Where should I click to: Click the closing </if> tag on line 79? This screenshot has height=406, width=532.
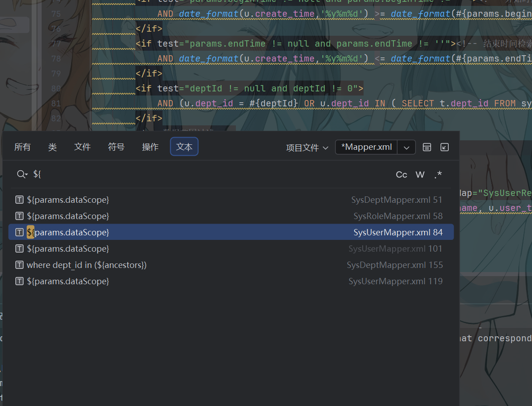click(x=149, y=74)
